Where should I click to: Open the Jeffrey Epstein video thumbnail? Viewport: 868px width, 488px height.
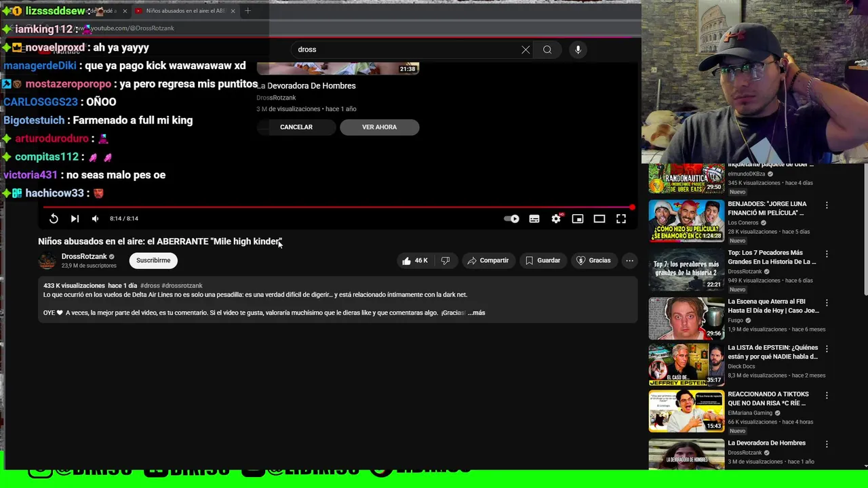click(686, 365)
